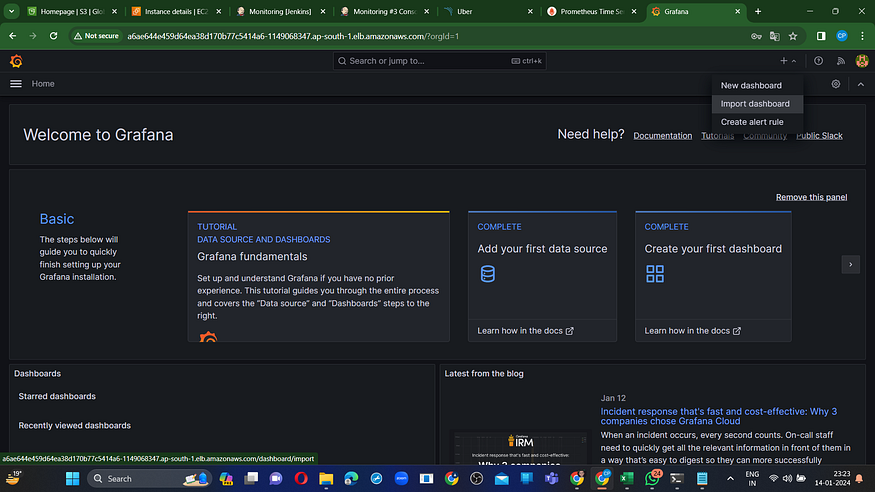Open the Grafana fundamentals tutorial card
This screenshot has width=875, height=492.
(x=319, y=276)
